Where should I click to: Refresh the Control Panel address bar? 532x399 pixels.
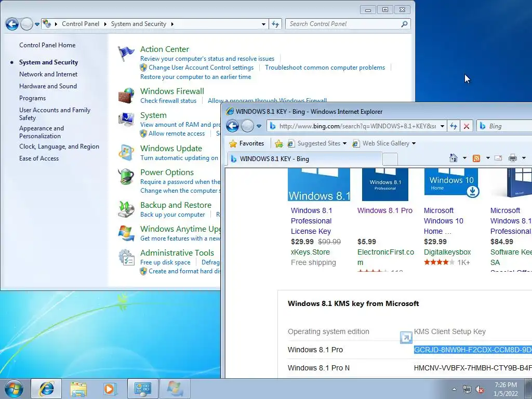tap(275, 24)
